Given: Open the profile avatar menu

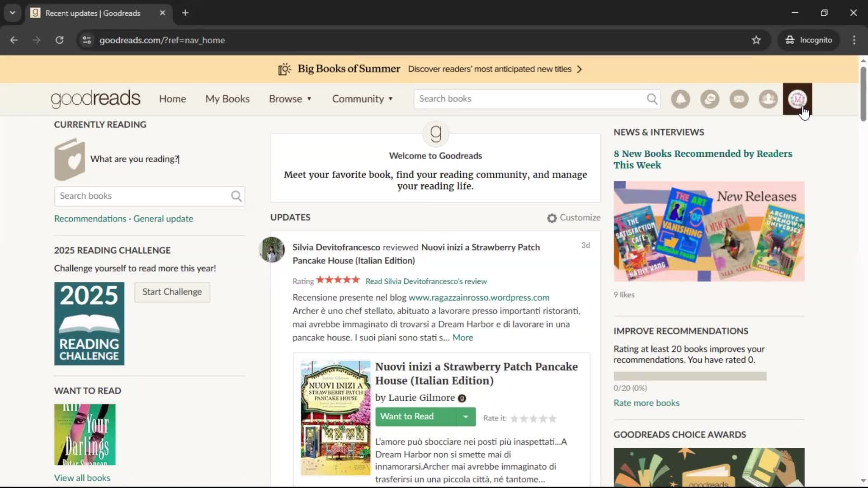Looking at the screenshot, I should pyautogui.click(x=797, y=99).
